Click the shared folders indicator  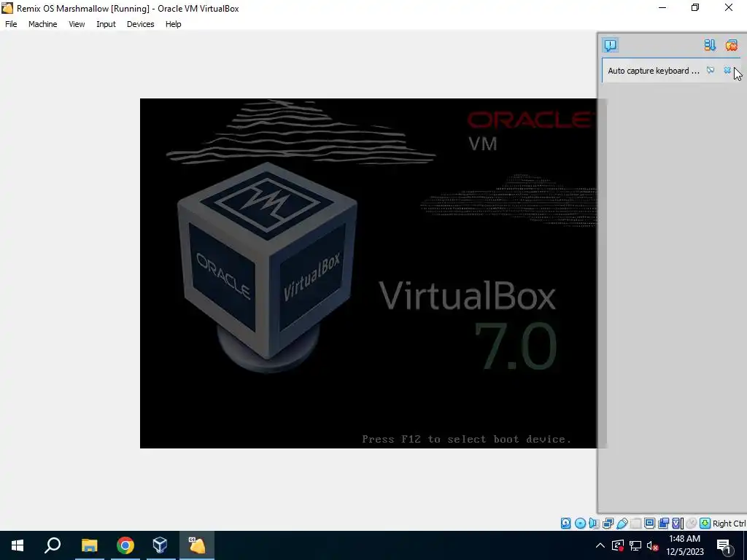pos(636,524)
